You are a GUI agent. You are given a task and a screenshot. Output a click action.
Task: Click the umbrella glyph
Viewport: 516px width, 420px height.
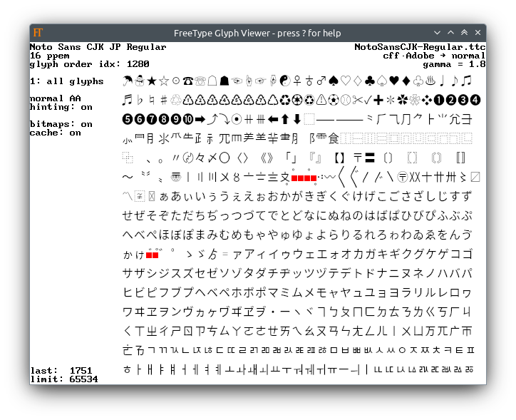[128, 81]
